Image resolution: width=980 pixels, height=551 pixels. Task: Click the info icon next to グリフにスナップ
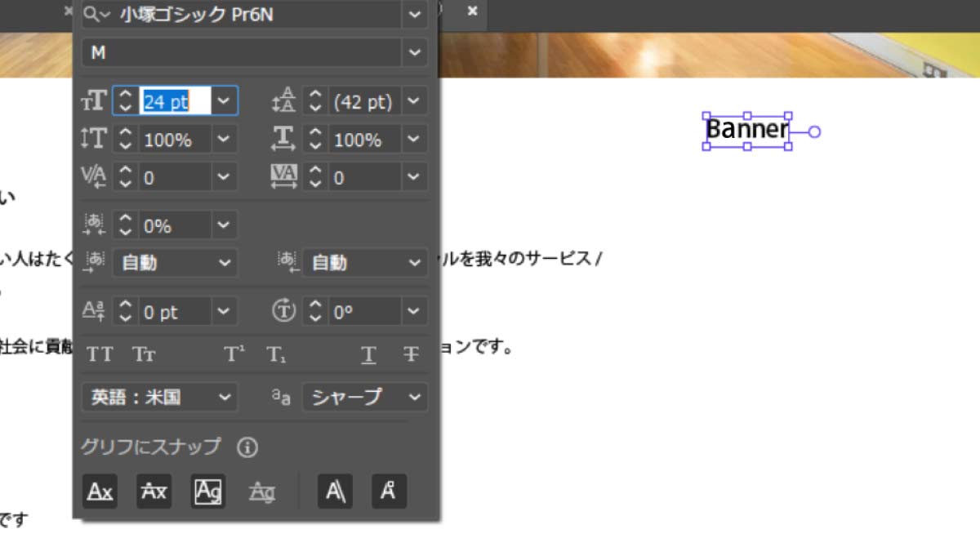(247, 447)
